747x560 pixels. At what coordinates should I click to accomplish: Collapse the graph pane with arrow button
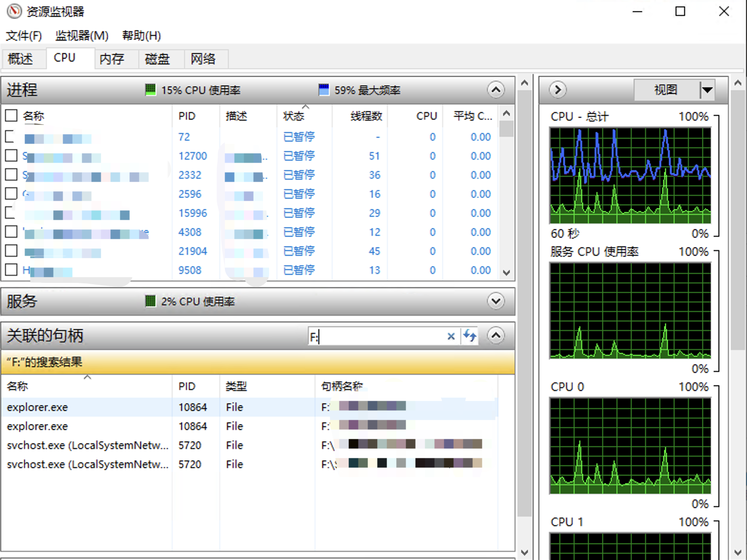[x=557, y=90]
